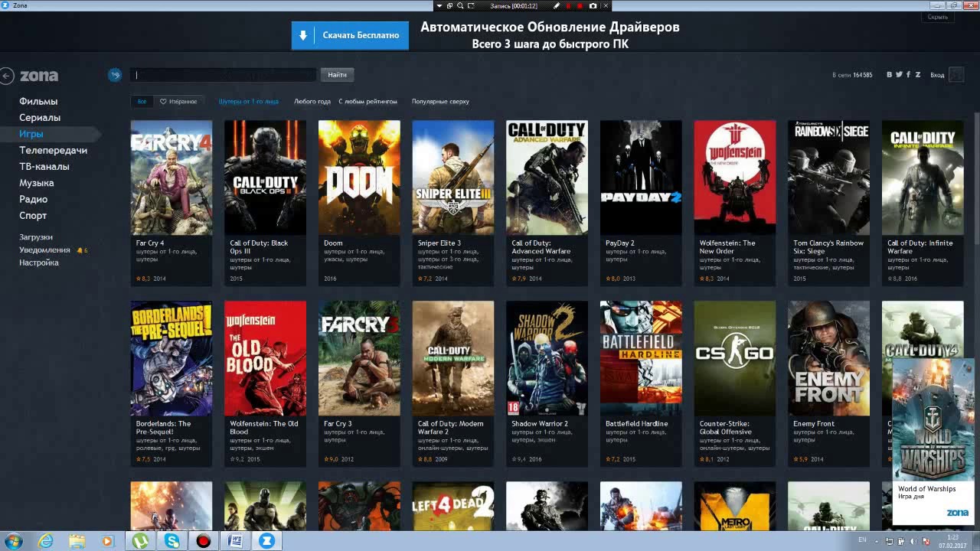This screenshot has height=551, width=980.
Task: Open Enemy Front game cover
Action: 828,358
